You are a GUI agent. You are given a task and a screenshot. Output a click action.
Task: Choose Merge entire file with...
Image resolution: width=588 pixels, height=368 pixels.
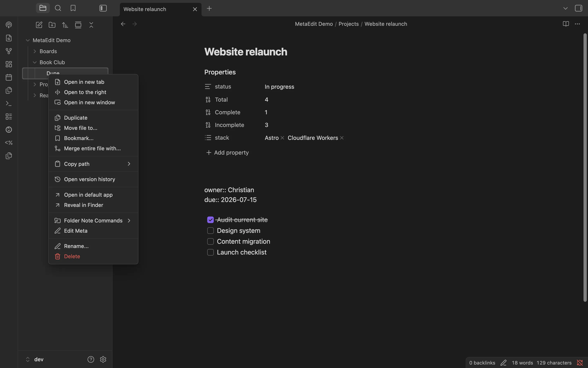(x=93, y=148)
